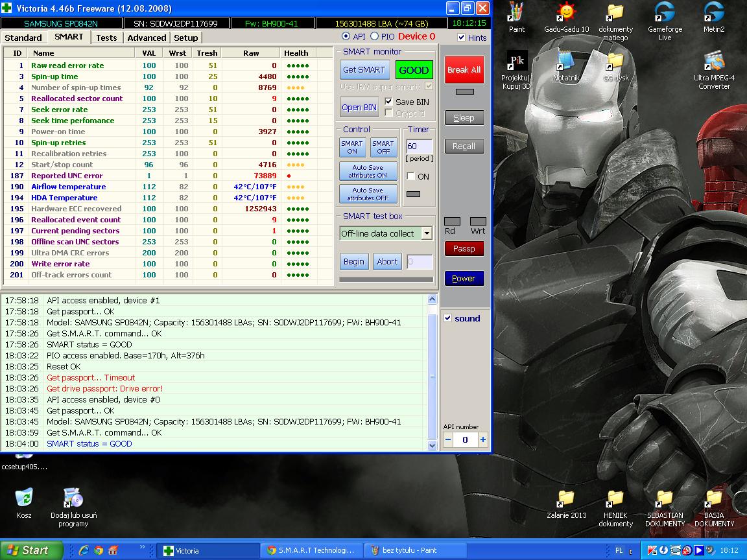Click the SMART test progress bar

386,279
